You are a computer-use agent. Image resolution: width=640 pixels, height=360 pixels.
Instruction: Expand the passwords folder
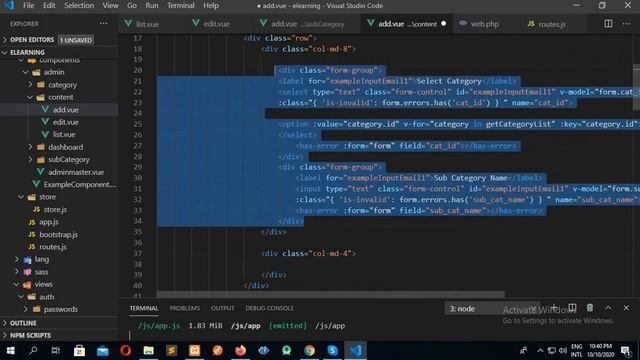click(x=60, y=309)
